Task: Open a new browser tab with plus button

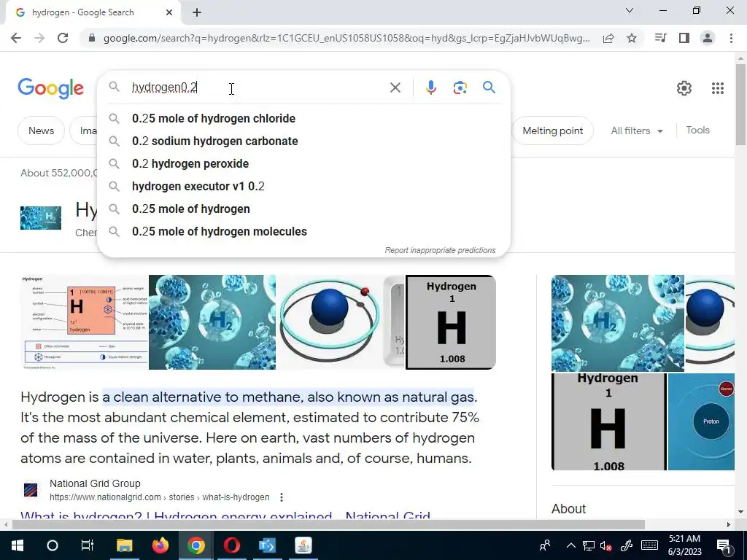Action: (197, 13)
